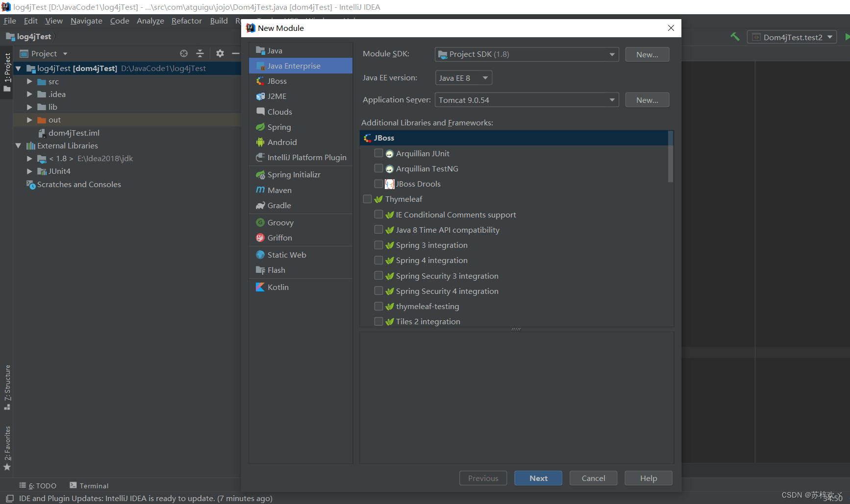Select Spring Initializr module type
Image resolution: width=850 pixels, height=504 pixels.
click(300, 174)
